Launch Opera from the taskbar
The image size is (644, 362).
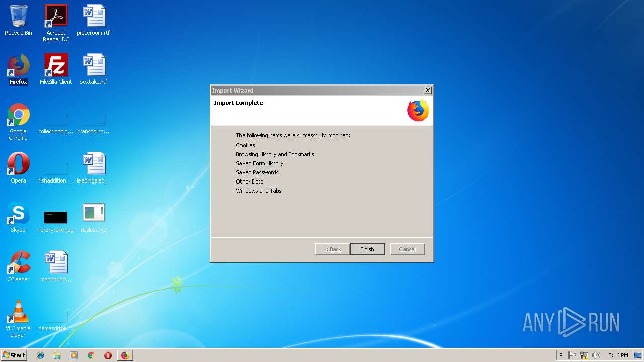108,355
